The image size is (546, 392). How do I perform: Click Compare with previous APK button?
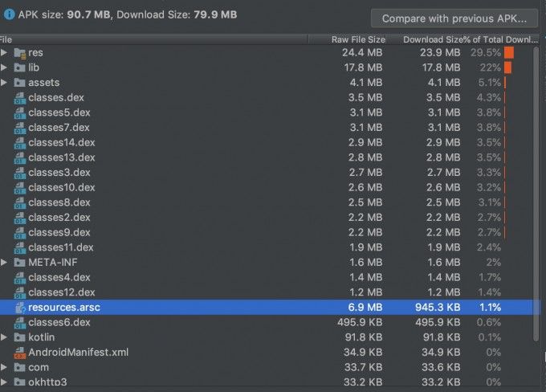tap(453, 18)
